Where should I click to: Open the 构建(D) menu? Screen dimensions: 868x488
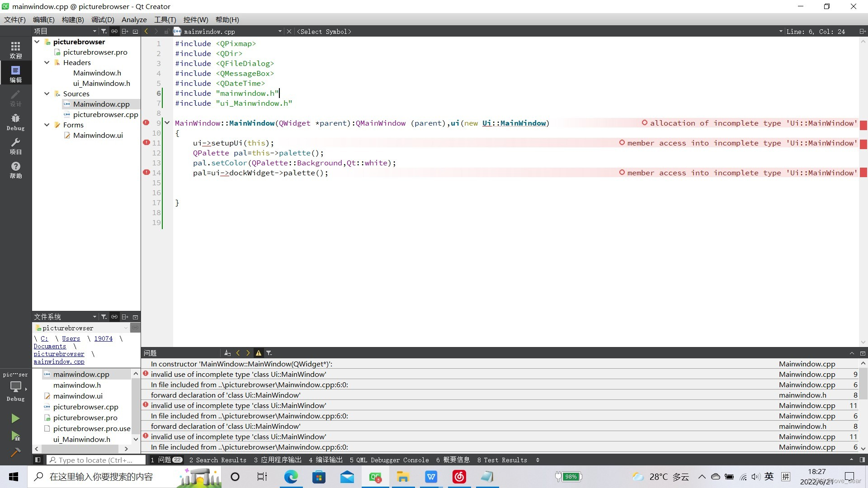point(74,19)
